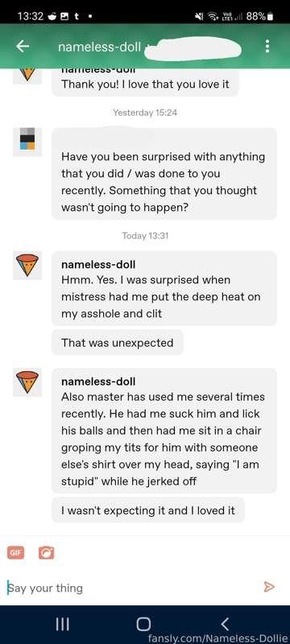Screen dimensions: 290x644
Task: Tap the "Today 13:31" timestamp
Action: (x=145, y=236)
